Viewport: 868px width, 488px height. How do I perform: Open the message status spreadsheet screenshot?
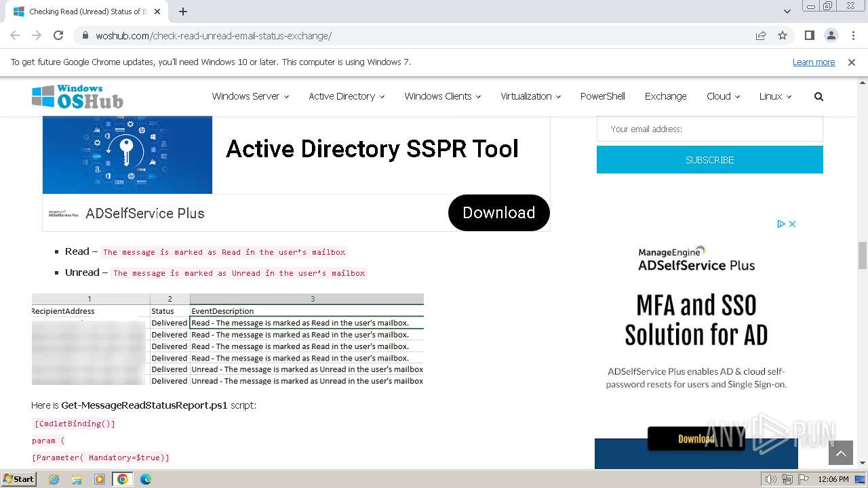click(228, 339)
